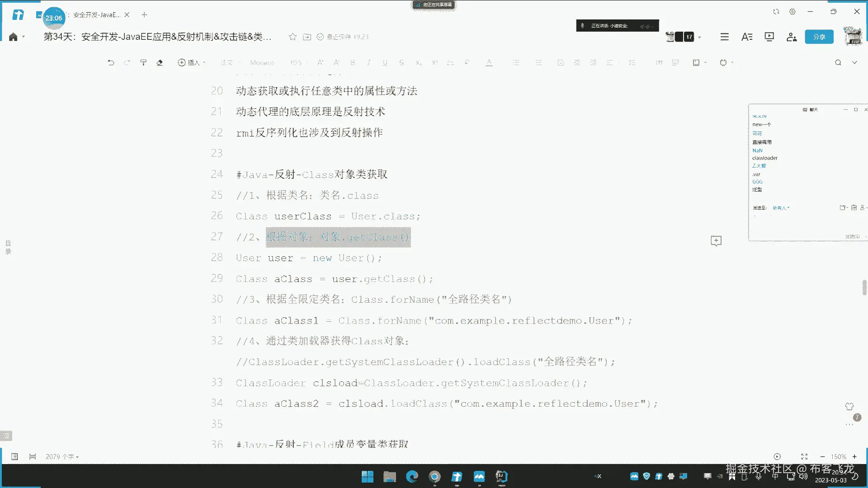
Task: Click the clear formatting eraser icon
Action: click(160, 63)
